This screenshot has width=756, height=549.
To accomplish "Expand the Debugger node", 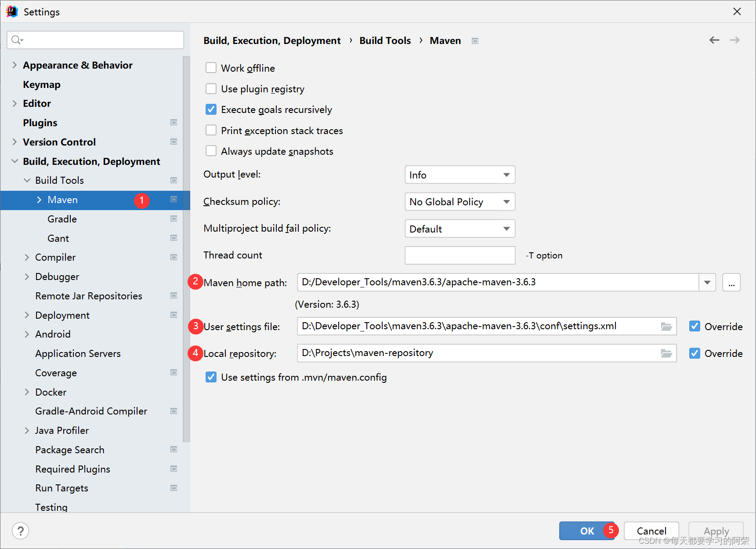I will pos(27,276).
